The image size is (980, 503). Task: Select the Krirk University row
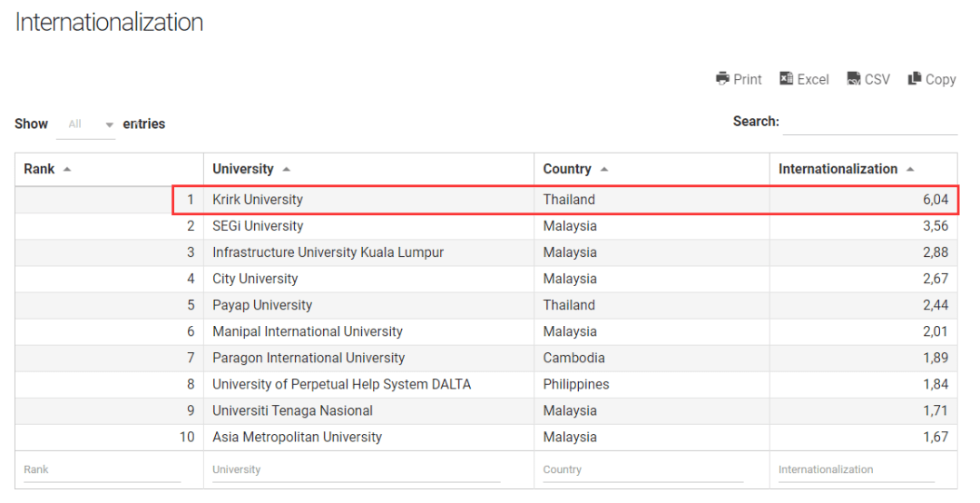coord(258,200)
